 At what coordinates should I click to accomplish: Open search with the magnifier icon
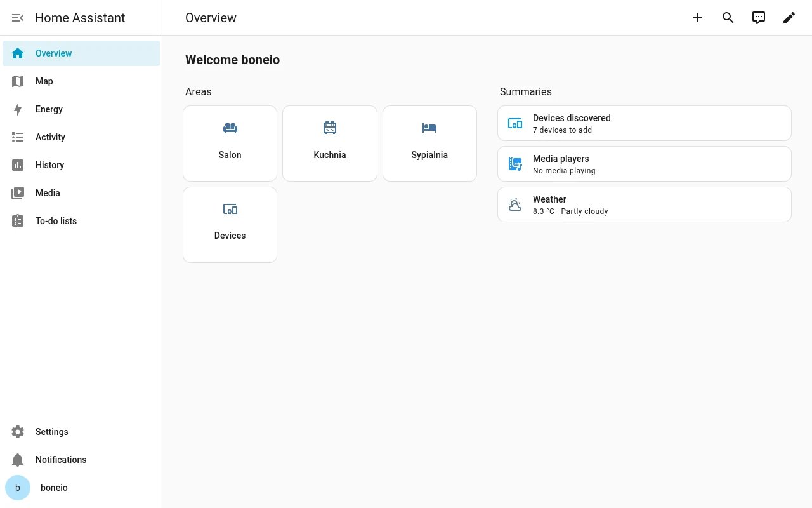point(728,18)
